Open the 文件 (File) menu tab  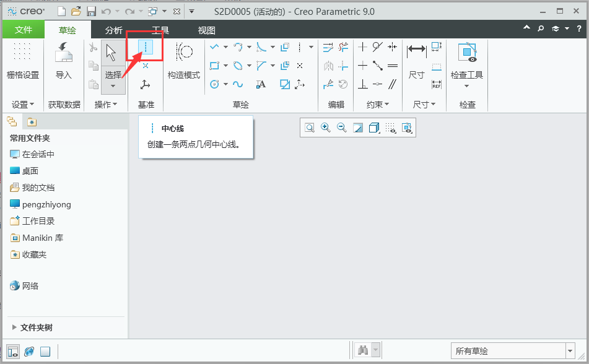(24, 30)
